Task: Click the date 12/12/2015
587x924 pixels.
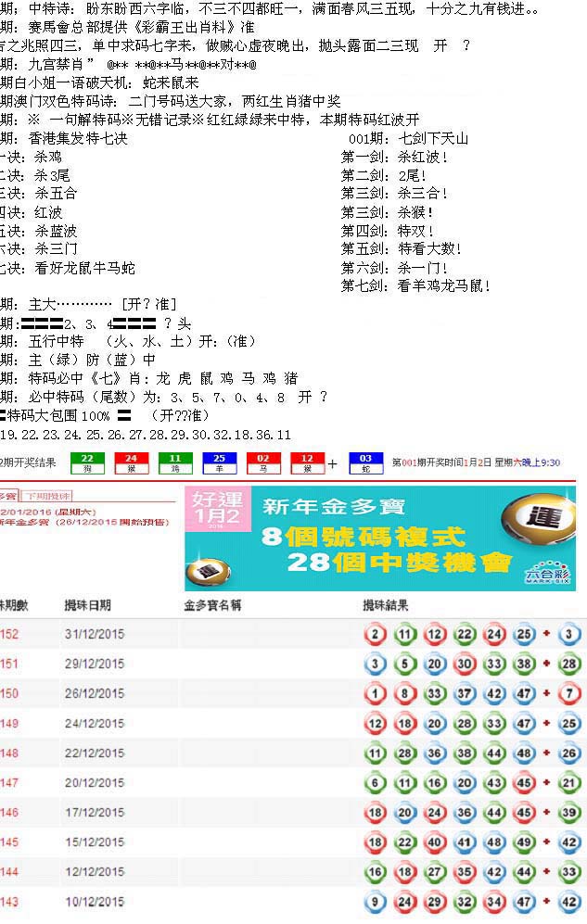Action: point(95,871)
